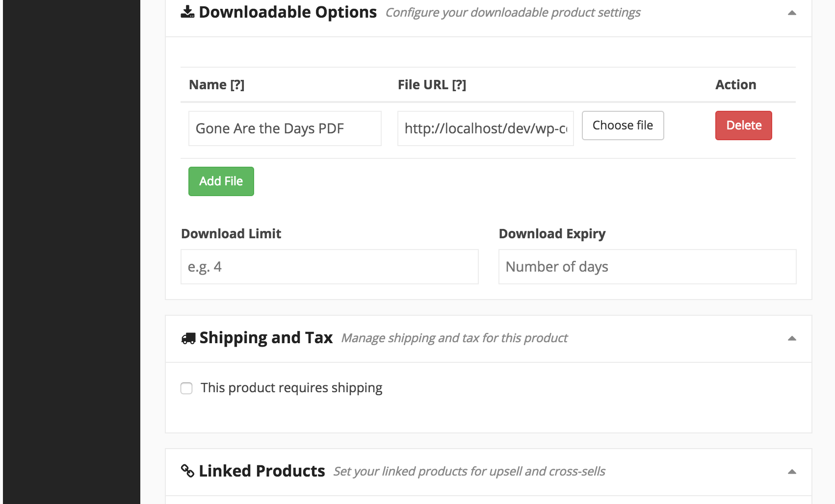
Task: Click the 'This product requires shipping' label
Action: pyautogui.click(x=291, y=388)
